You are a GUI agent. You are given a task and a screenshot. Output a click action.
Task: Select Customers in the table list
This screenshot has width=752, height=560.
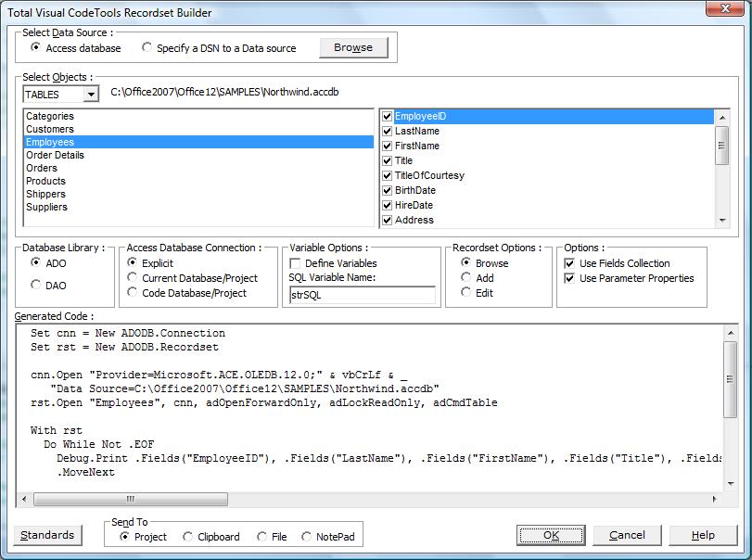click(x=50, y=129)
